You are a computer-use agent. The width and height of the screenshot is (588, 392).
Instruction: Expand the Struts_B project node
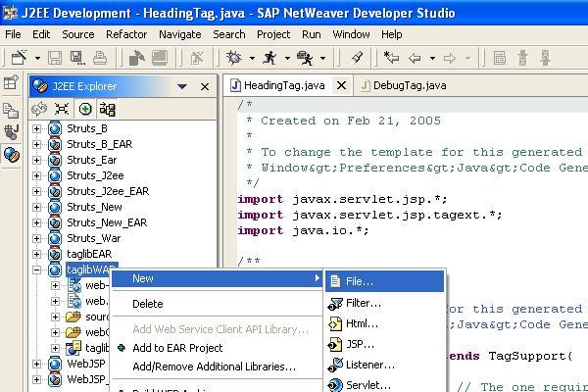37,128
